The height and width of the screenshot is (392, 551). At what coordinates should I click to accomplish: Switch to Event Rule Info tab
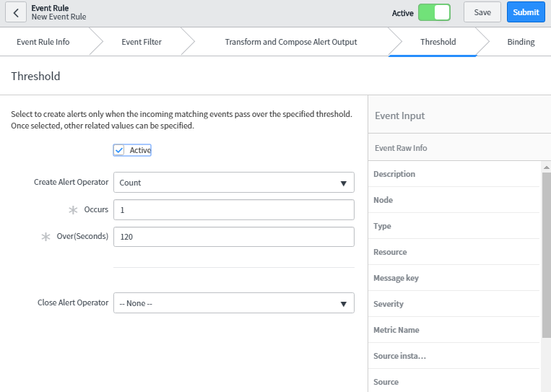coord(43,42)
